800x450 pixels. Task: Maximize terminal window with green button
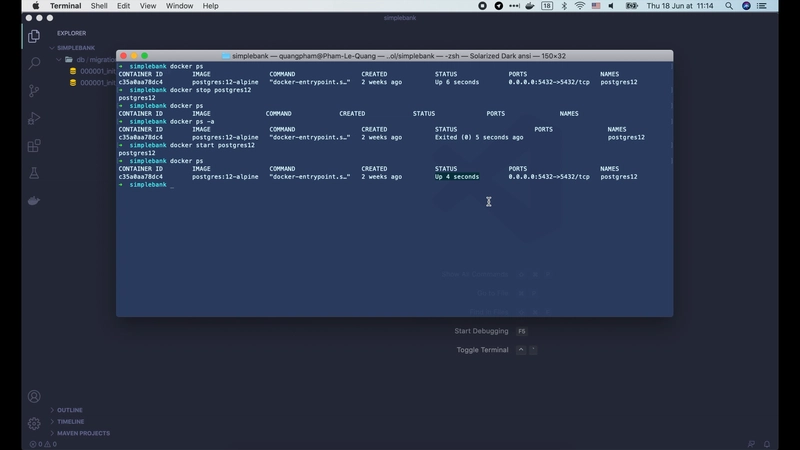145,56
